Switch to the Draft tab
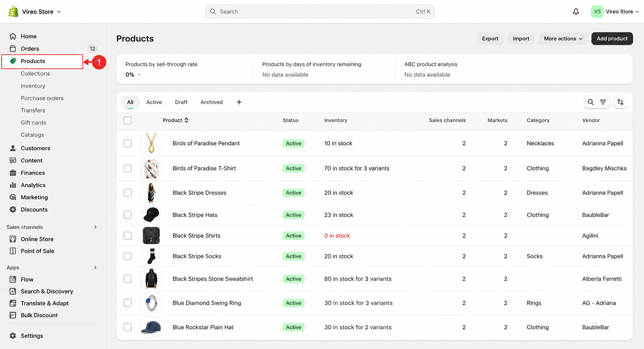The width and height of the screenshot is (644, 349). coord(181,102)
